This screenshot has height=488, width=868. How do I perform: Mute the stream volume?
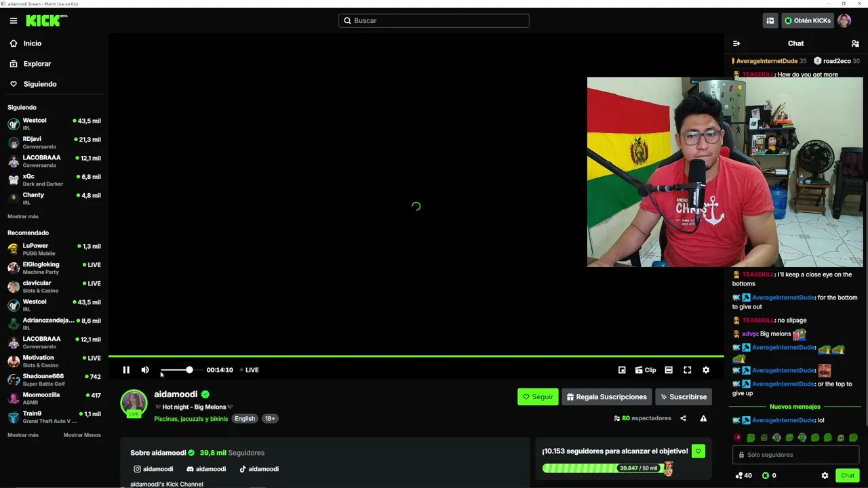click(x=145, y=370)
